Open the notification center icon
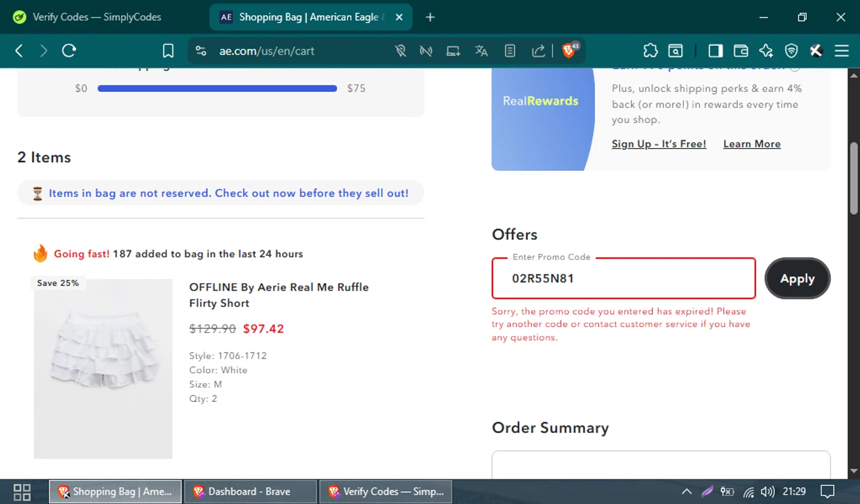This screenshot has width=860, height=504. tap(827, 492)
